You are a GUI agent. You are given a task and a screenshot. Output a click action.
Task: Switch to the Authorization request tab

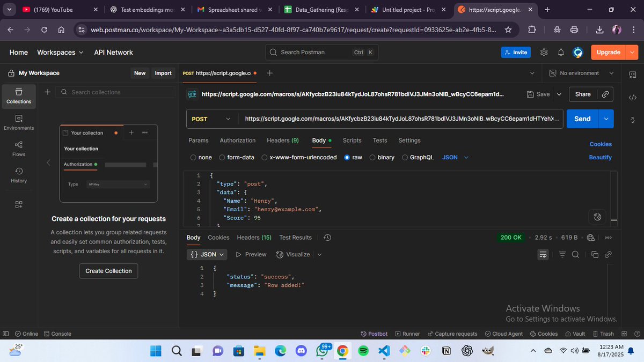pos(238,141)
